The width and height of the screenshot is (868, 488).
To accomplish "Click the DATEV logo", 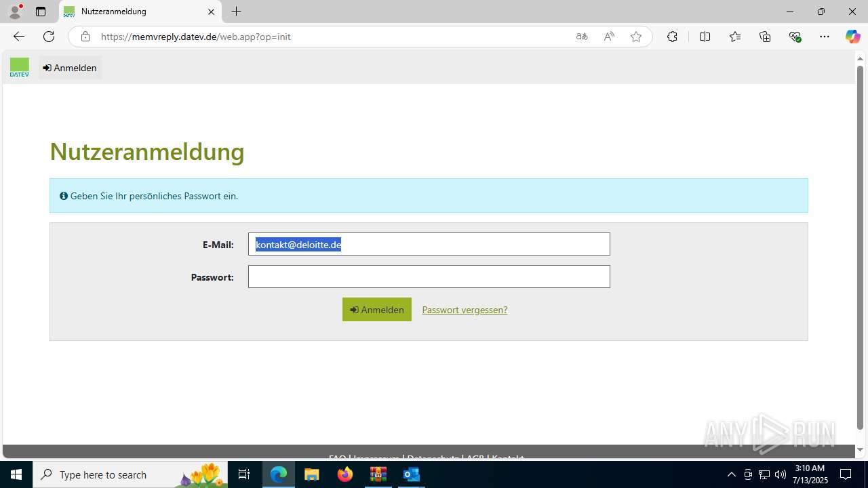I will (20, 67).
